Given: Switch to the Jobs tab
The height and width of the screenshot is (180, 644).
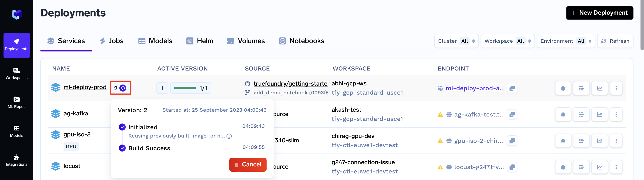Looking at the screenshot, I should tap(111, 41).
